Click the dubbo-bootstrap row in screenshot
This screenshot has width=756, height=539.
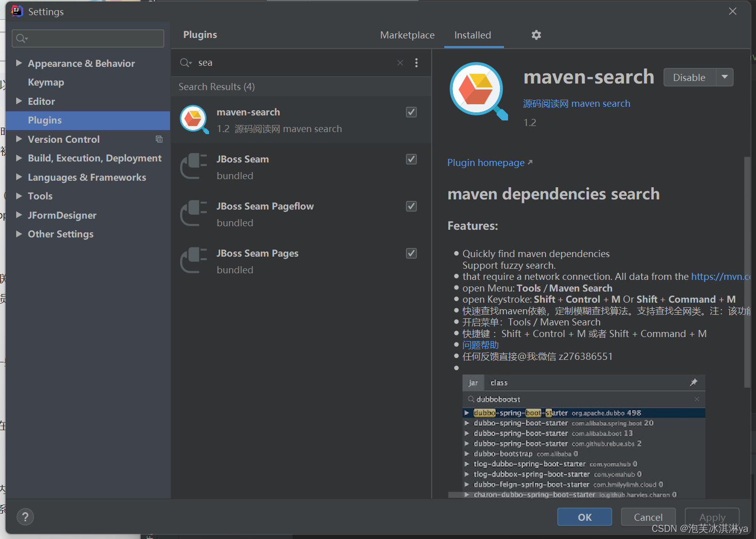[x=583, y=453]
